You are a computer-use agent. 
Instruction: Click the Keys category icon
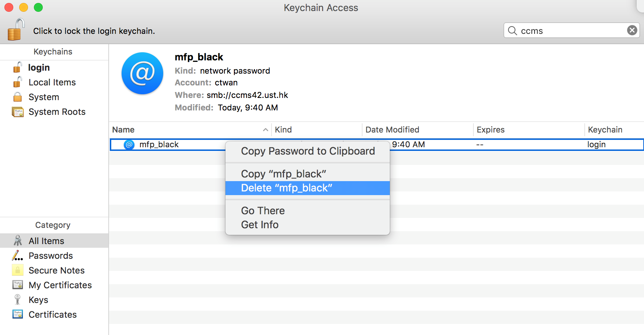coord(17,300)
